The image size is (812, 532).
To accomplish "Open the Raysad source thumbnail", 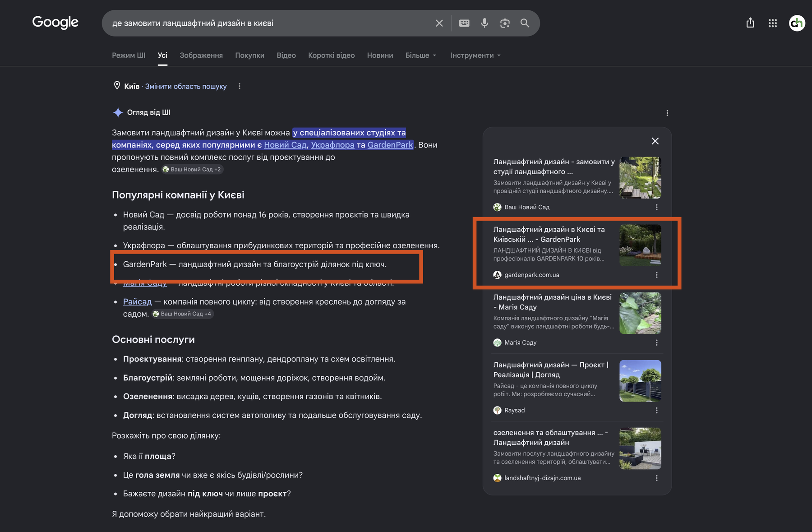I will [x=640, y=381].
